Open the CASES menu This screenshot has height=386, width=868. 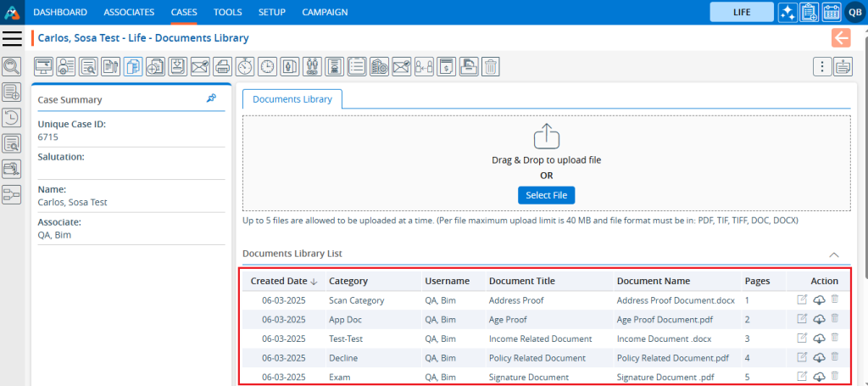184,12
